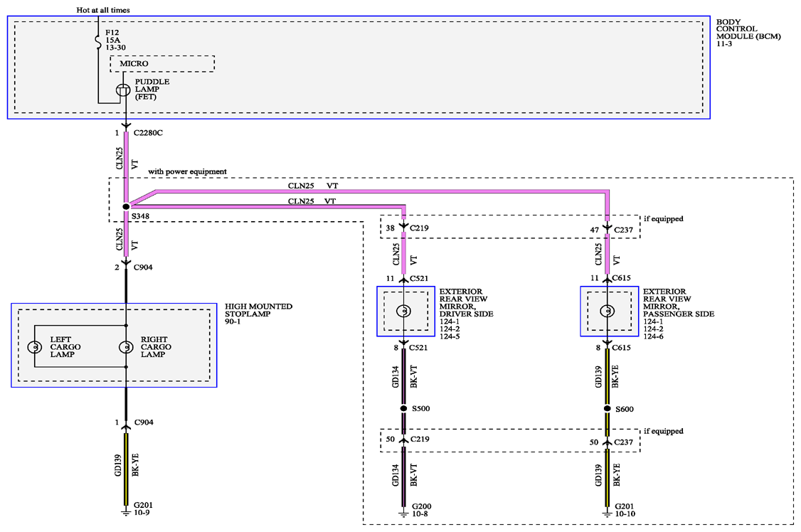Viewport: 801px width, 532px height.
Task: Click C615 connector label at pin 11
Action: 621,278
